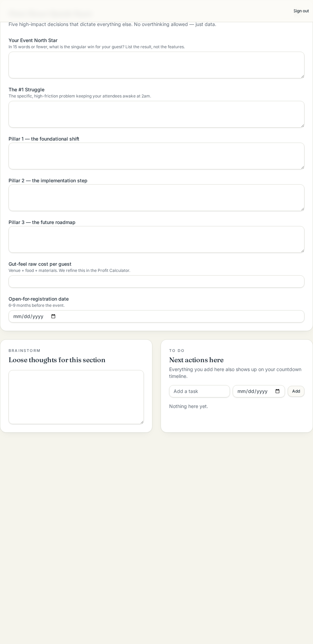Click the resize grip of the Pillar 2 textarea
The height and width of the screenshot is (644, 313).
(x=302, y=209)
